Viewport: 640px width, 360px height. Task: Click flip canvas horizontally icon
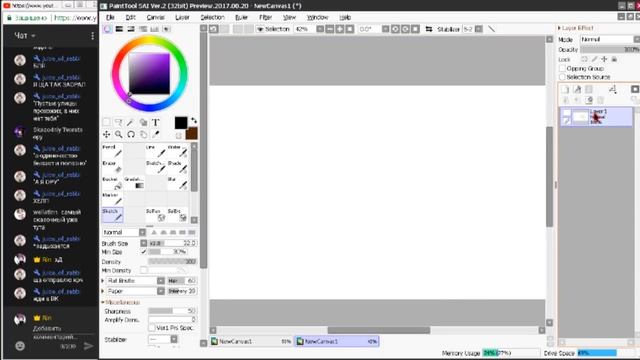[429, 29]
